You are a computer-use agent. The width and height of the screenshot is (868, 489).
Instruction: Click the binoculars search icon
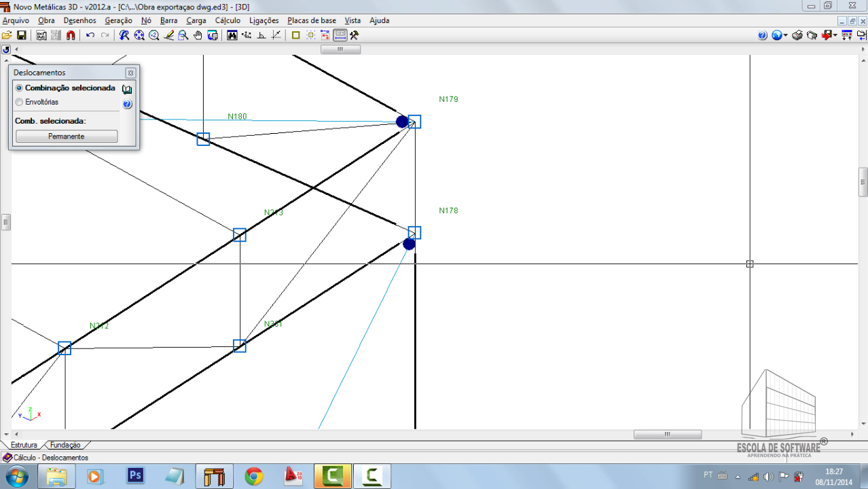point(232,35)
